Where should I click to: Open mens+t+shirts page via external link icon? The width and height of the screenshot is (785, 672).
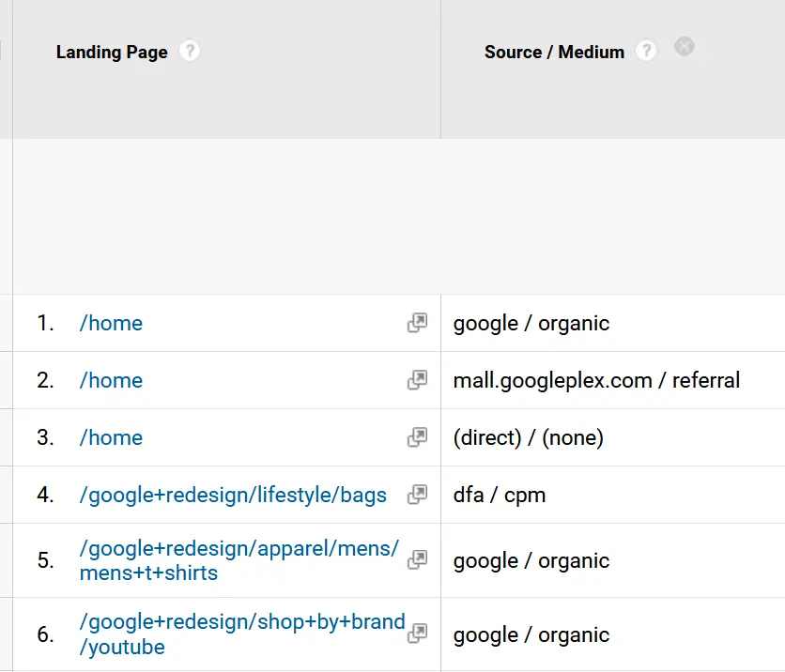pyautogui.click(x=417, y=559)
